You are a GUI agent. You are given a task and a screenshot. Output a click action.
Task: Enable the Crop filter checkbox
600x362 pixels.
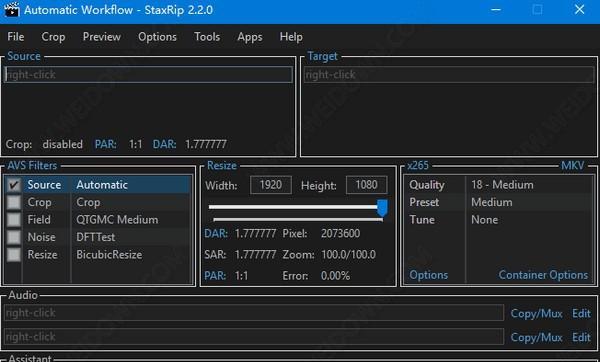[14, 202]
